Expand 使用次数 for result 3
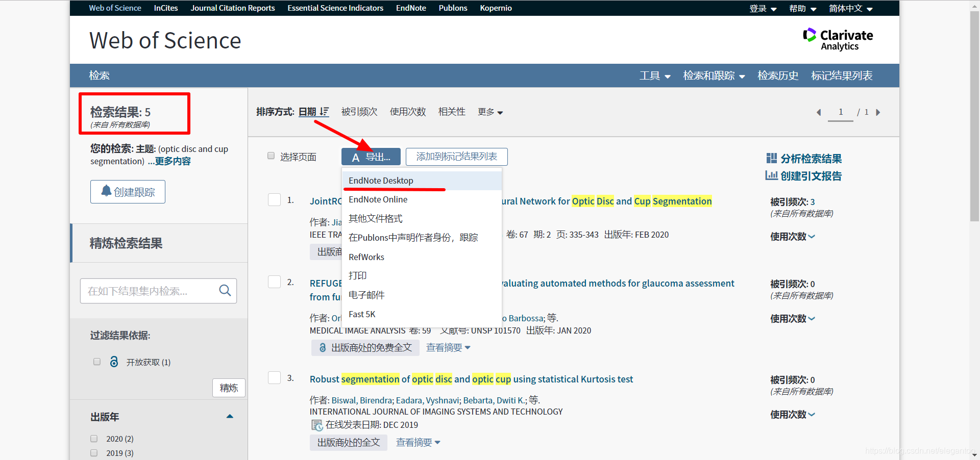Viewport: 980px width, 460px height. click(x=793, y=414)
